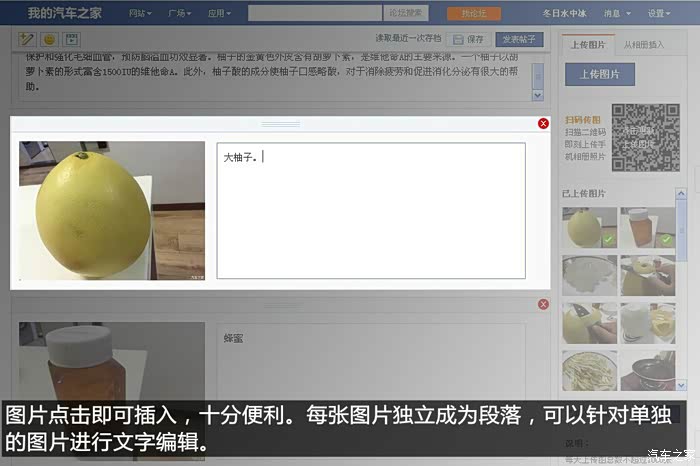Click the save disk icon button
Screen dimensions: 700x466
coord(468,39)
